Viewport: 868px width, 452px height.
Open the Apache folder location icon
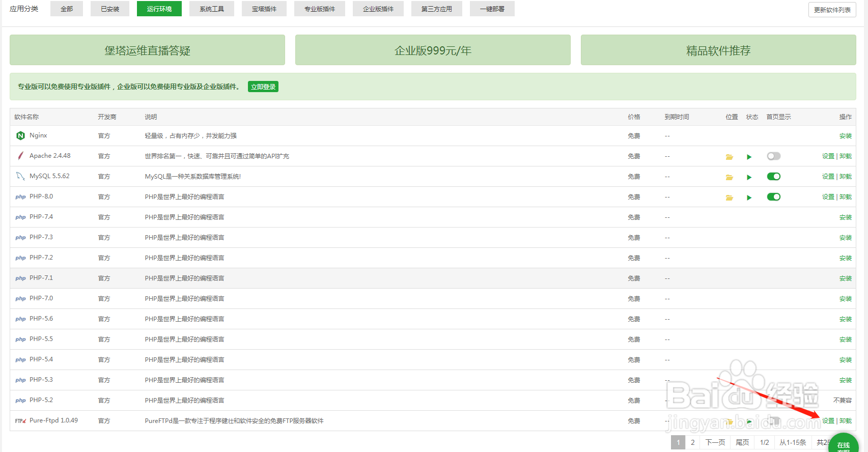(729, 157)
